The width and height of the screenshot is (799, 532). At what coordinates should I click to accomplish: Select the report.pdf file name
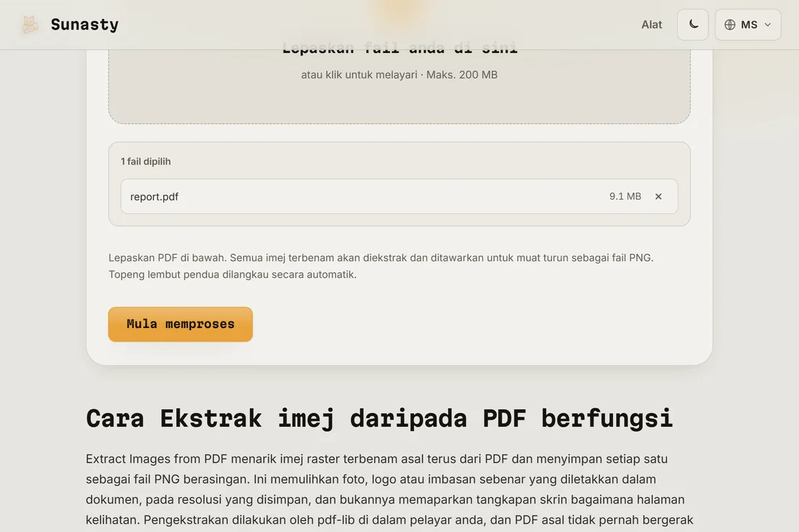point(155,197)
